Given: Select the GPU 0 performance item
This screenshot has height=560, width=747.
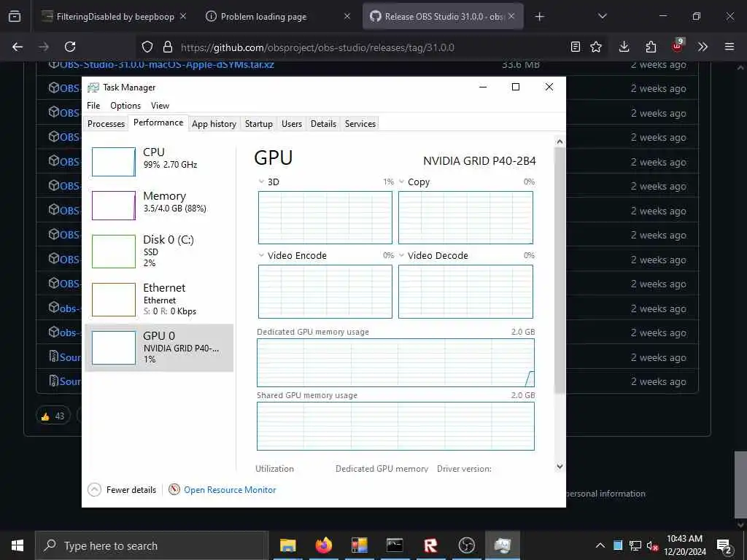Looking at the screenshot, I should [x=158, y=348].
